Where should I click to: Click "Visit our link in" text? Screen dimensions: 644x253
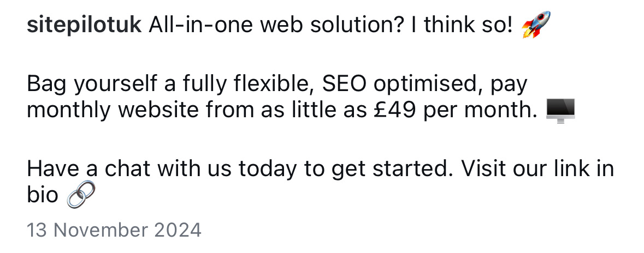pyautogui.click(x=538, y=169)
